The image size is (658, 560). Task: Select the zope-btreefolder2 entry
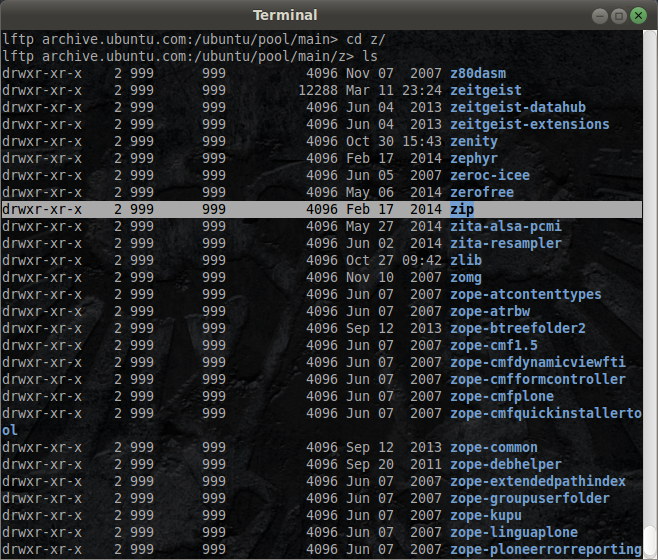[518, 328]
